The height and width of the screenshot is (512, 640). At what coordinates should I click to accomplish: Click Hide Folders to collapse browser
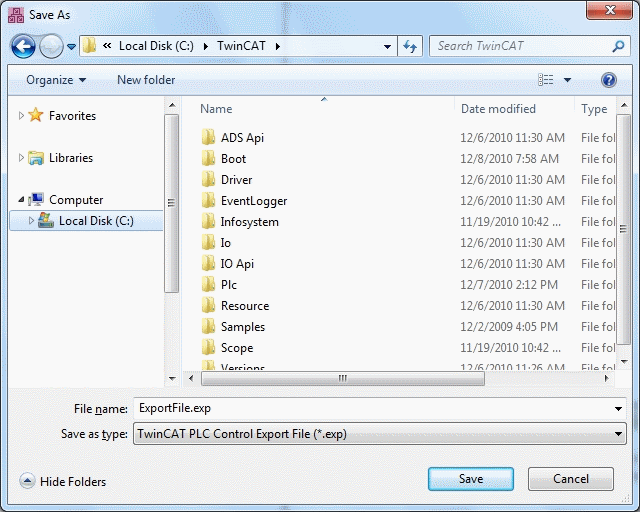(63, 481)
